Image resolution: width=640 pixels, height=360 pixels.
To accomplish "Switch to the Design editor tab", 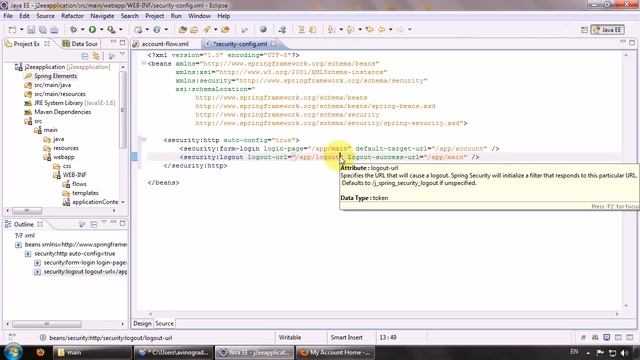I will [142, 323].
